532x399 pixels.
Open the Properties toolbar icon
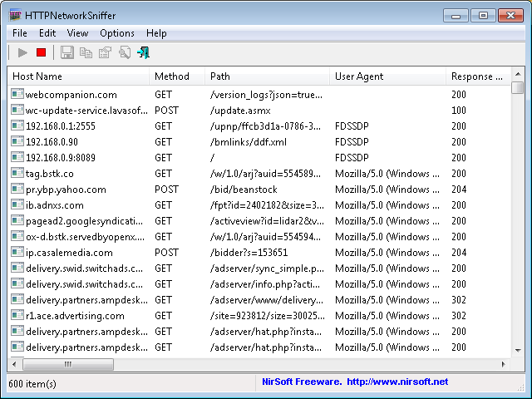click(x=105, y=52)
